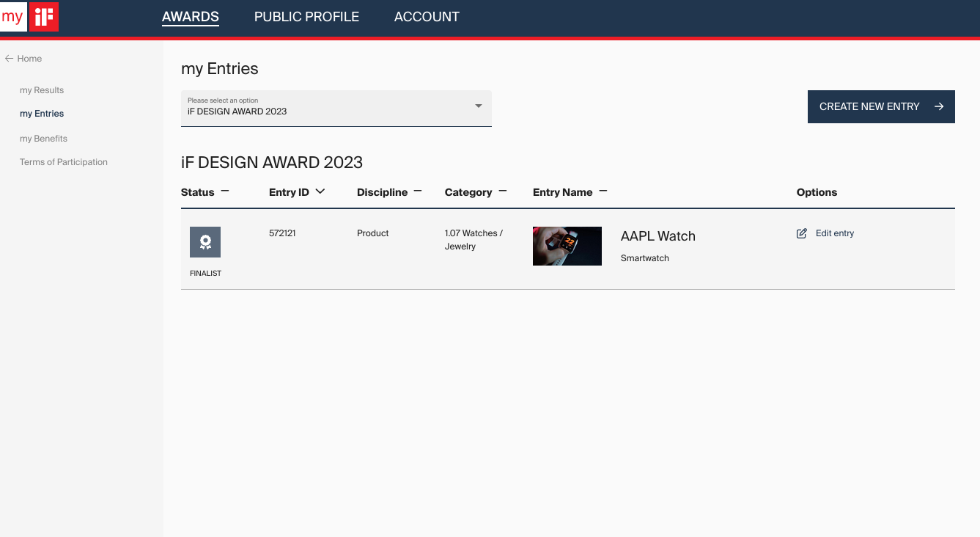Click the edit pencil icon for AAPL Watch
Image resolution: width=980 pixels, height=537 pixels.
[802, 233]
